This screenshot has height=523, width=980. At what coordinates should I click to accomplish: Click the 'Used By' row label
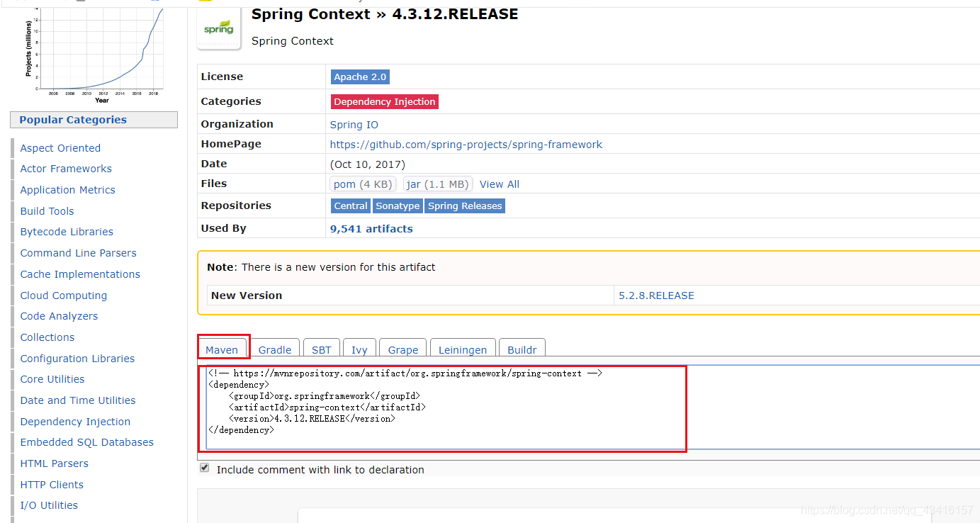click(224, 228)
